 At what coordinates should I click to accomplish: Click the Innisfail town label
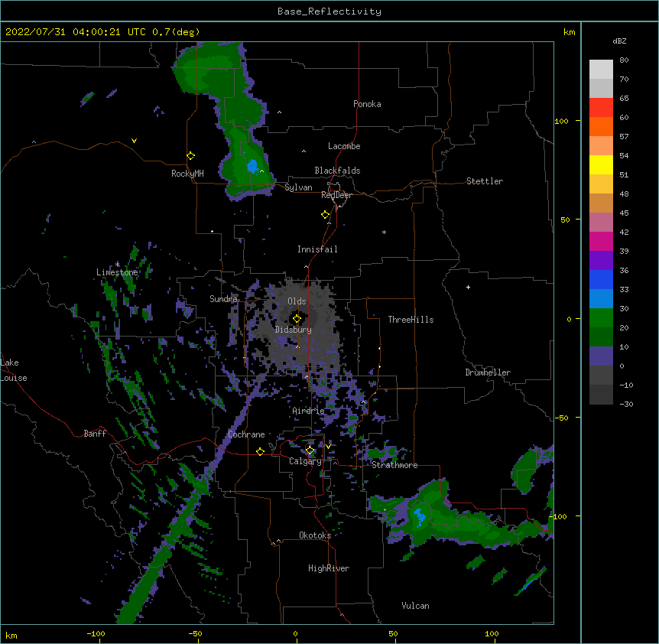pos(317,249)
